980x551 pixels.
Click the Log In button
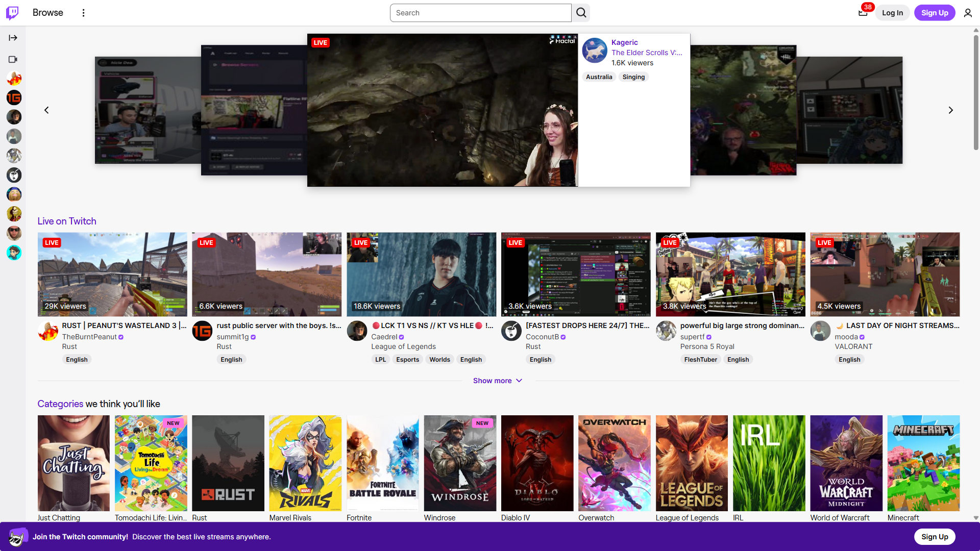(892, 13)
